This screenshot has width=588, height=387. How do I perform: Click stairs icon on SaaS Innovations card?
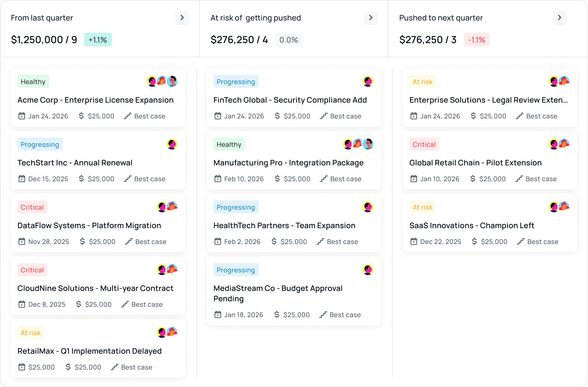click(x=520, y=241)
